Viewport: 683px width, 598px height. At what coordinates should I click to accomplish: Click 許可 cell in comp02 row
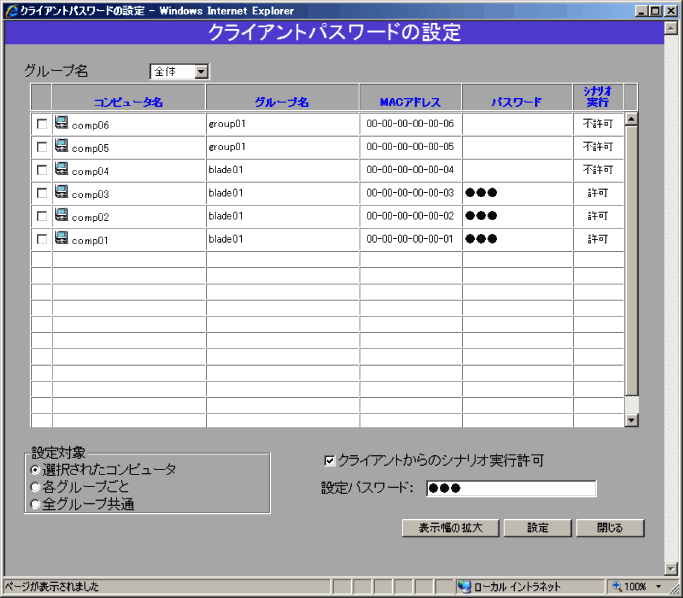click(598, 216)
